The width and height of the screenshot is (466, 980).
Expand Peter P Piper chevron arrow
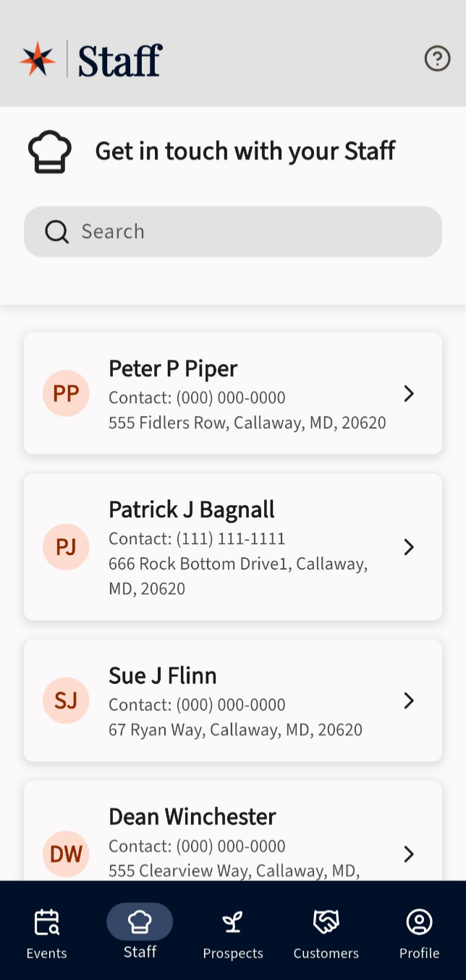pyautogui.click(x=409, y=394)
